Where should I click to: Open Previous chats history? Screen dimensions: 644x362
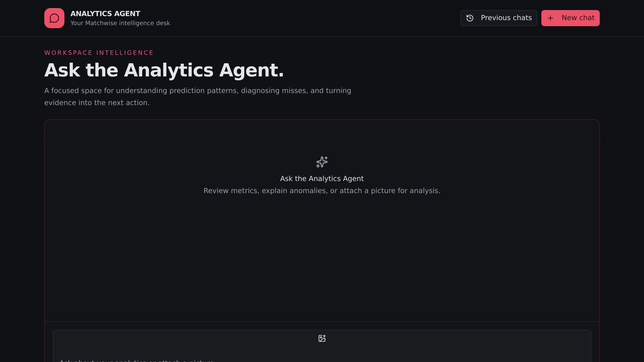[x=499, y=18]
